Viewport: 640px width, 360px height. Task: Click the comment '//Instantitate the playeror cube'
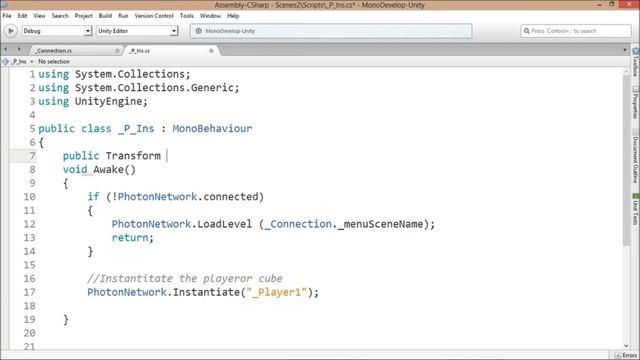(x=185, y=278)
